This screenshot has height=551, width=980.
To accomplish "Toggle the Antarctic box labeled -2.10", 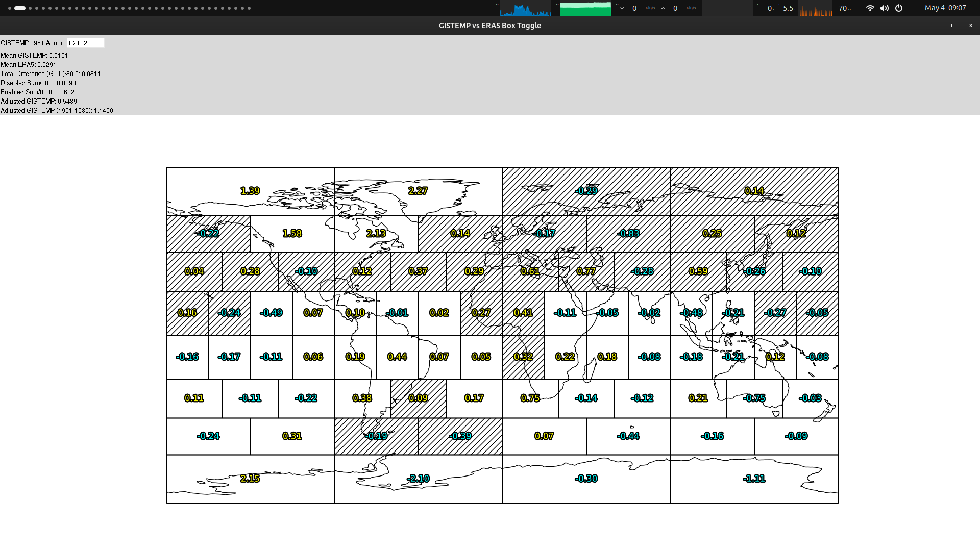I will [x=419, y=479].
